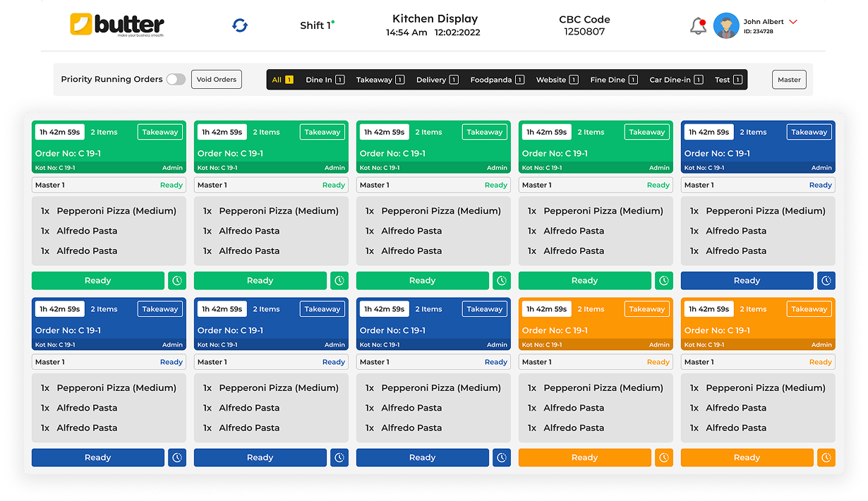Click the Shift 1 indicator
868x501 pixels.
pos(316,25)
